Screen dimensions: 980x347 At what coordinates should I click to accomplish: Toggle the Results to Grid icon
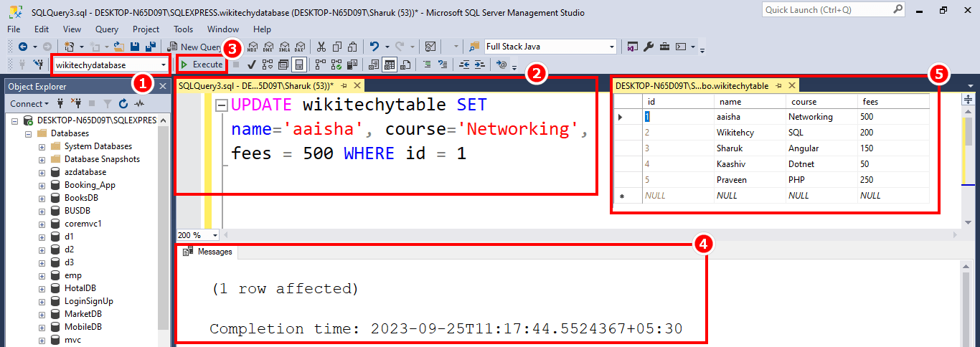pos(390,65)
